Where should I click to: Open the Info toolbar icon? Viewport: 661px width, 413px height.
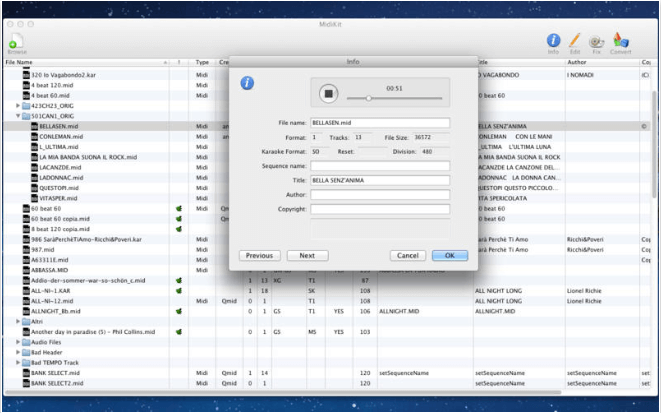553,44
